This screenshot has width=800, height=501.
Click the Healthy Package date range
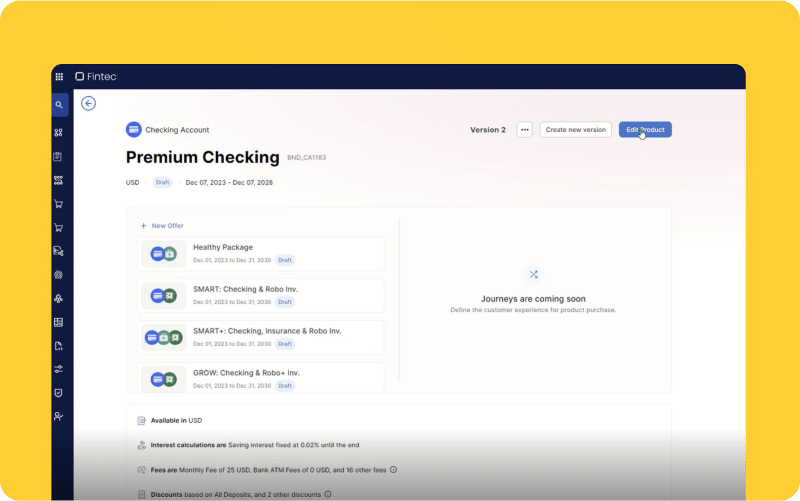[x=232, y=260]
